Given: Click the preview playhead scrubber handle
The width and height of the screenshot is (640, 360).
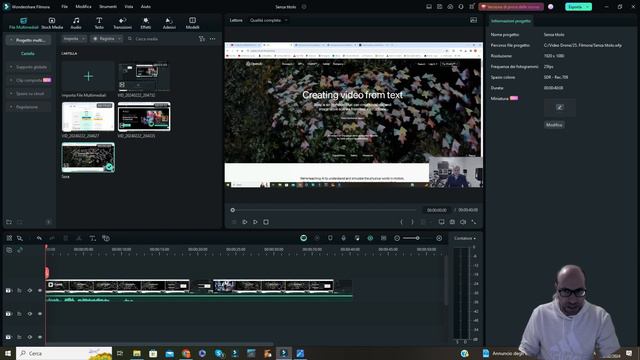Looking at the screenshot, I should point(233,210).
